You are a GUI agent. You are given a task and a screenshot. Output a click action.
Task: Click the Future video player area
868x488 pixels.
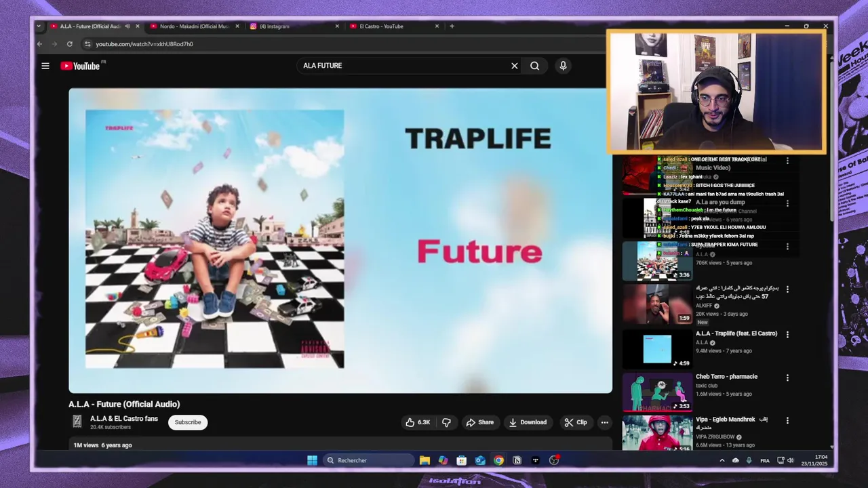click(340, 241)
